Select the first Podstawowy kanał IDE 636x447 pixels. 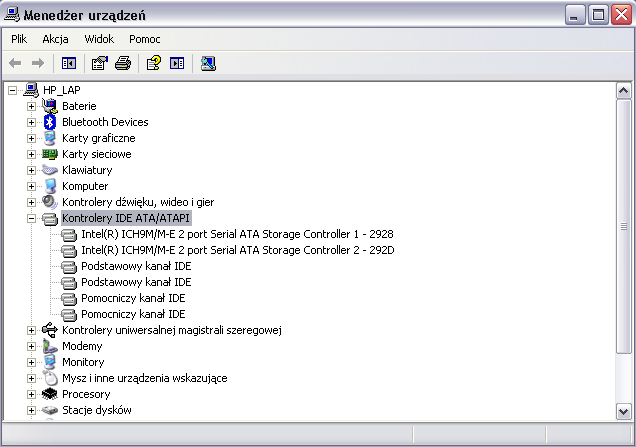coord(136,266)
